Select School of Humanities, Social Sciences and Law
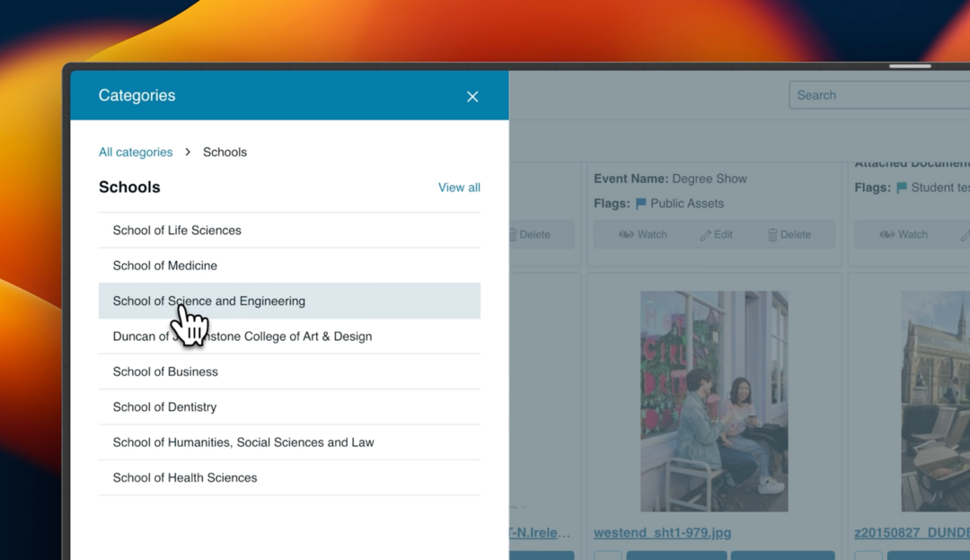 (x=243, y=442)
